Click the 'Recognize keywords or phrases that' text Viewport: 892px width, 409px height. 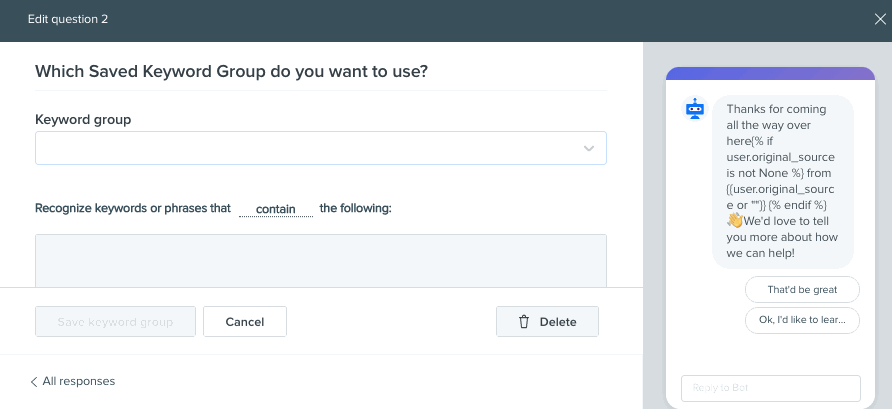click(x=133, y=208)
